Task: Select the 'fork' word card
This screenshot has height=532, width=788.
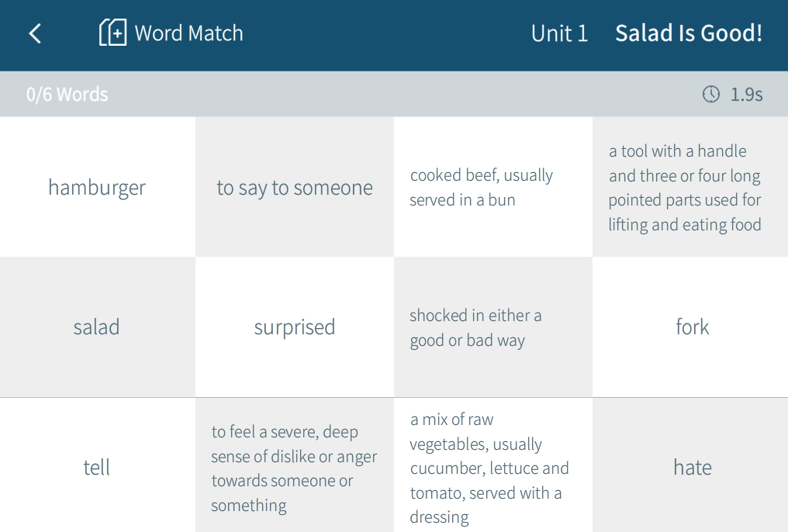Action: (690, 327)
